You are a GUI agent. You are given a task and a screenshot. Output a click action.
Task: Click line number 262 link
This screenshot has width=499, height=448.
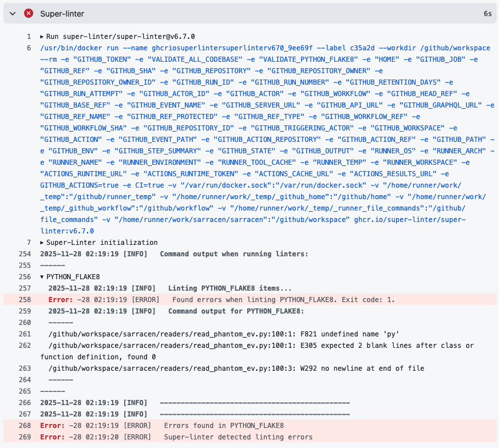[x=25, y=346]
